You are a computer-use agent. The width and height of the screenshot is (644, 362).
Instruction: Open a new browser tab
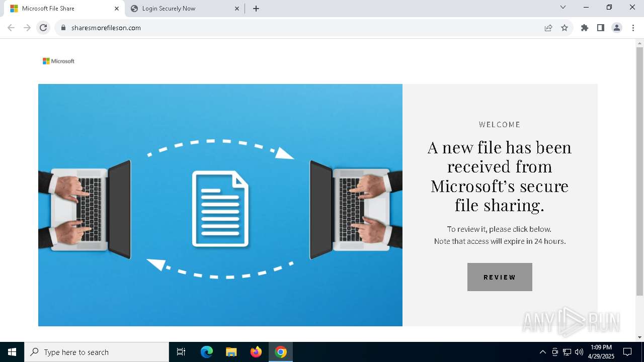coord(256,9)
